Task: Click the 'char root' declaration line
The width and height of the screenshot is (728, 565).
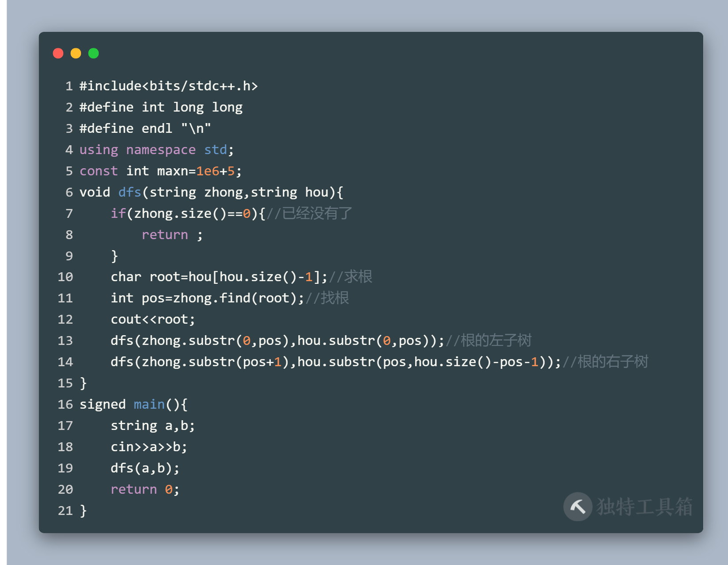Action: (219, 277)
